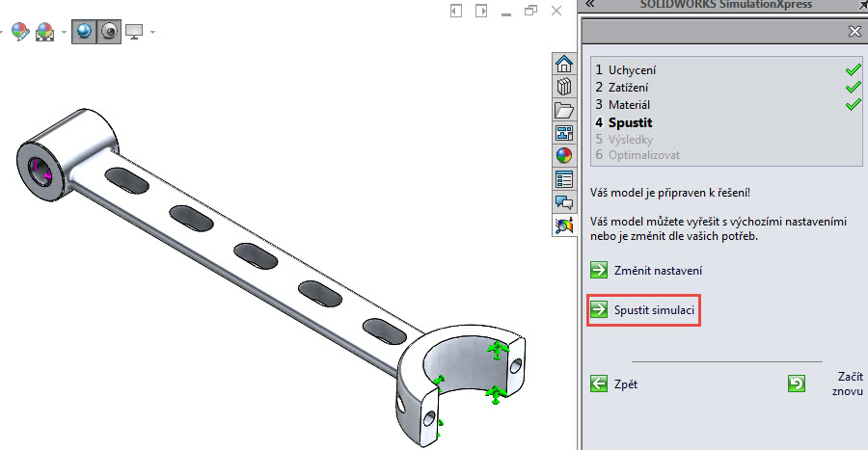Toggle RealView Graphics button
Viewport: 868px width, 450px height.
[84, 32]
